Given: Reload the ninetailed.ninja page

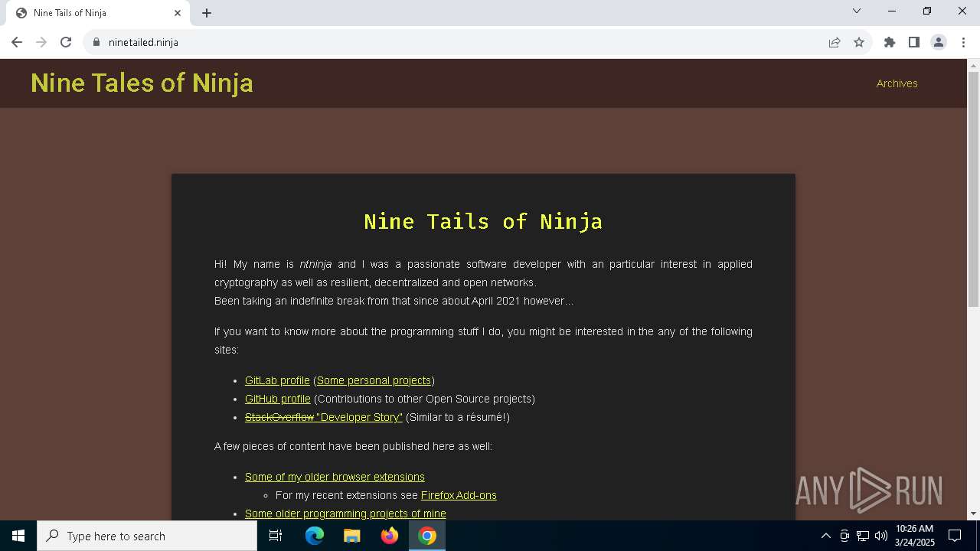Looking at the screenshot, I should (x=66, y=42).
